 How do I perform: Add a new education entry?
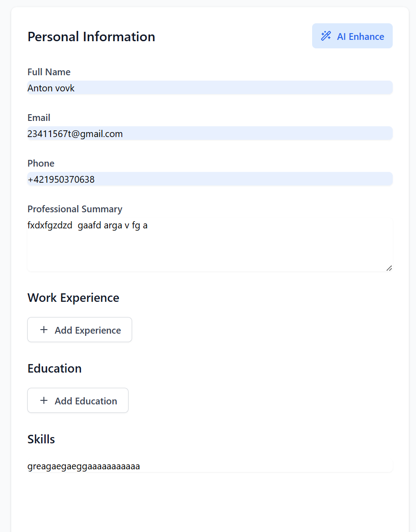click(x=78, y=401)
